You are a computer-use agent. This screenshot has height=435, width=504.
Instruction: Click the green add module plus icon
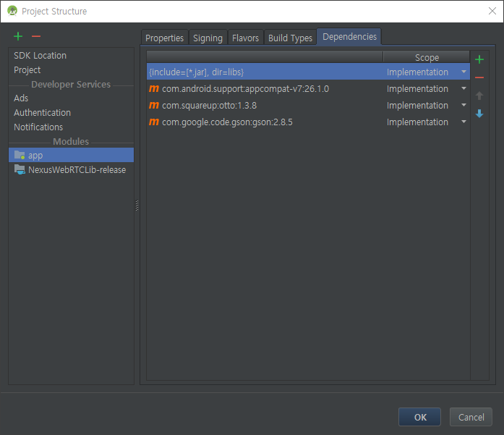click(x=18, y=36)
